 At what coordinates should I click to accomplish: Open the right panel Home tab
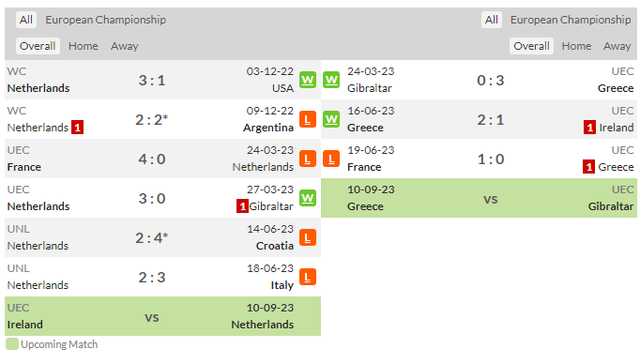tap(576, 46)
